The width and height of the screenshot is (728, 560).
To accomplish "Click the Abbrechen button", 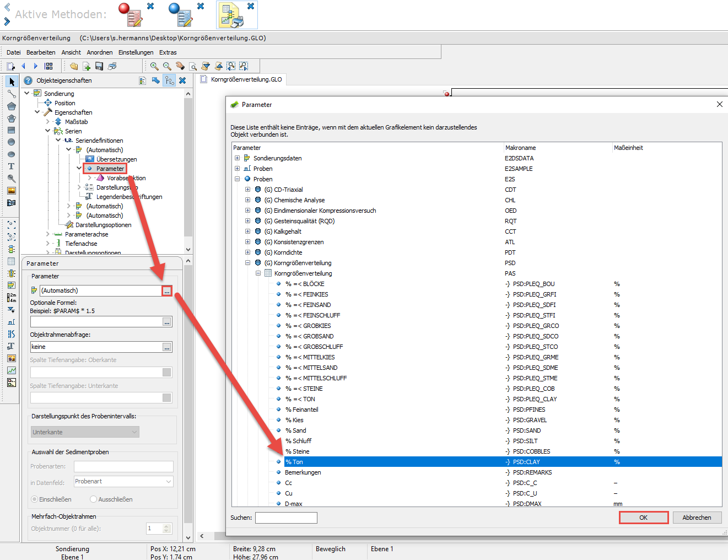I will (697, 518).
